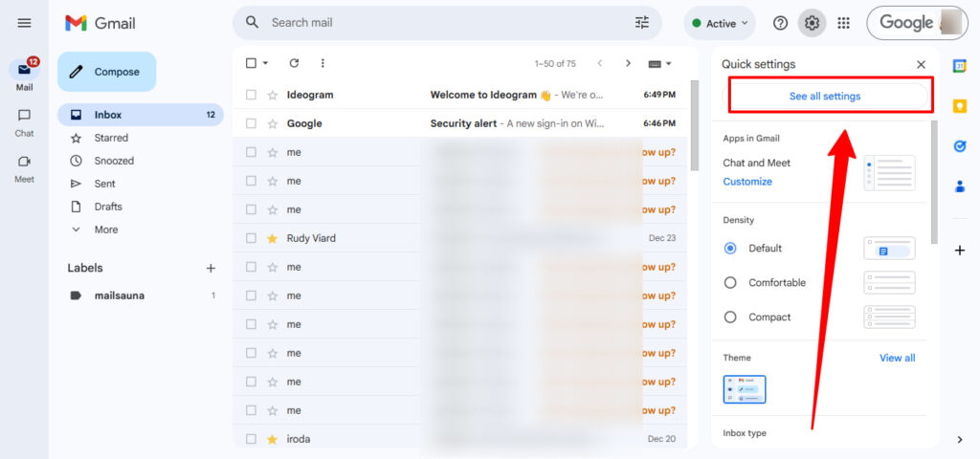Open the Support help icon
Image resolution: width=980 pixels, height=459 pixels.
[x=780, y=23]
